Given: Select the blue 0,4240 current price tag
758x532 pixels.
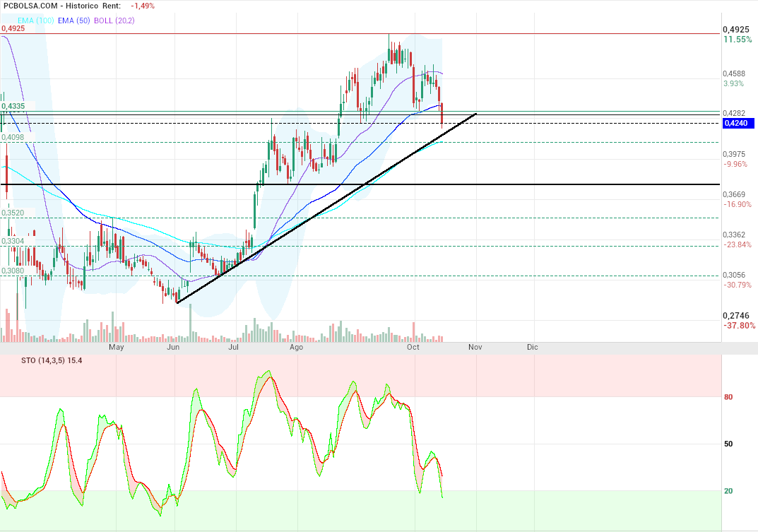Looking at the screenshot, I should pyautogui.click(x=738, y=123).
